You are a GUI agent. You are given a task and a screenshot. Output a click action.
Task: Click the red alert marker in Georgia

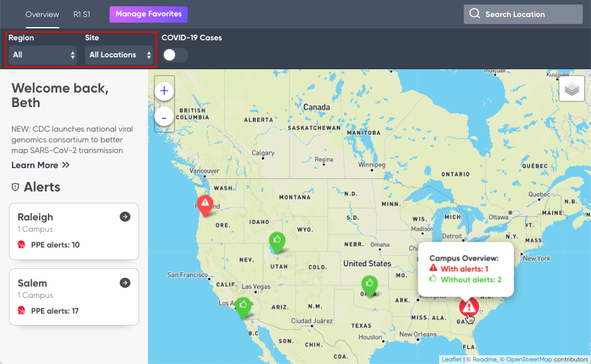click(x=469, y=307)
